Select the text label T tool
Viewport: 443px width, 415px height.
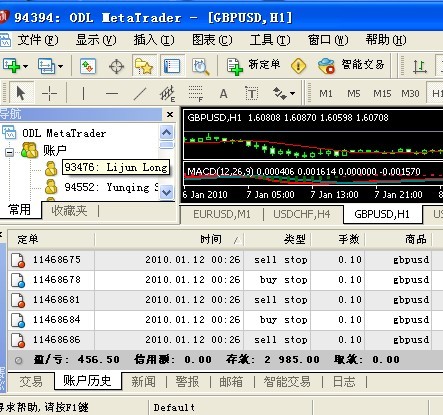tap(251, 94)
